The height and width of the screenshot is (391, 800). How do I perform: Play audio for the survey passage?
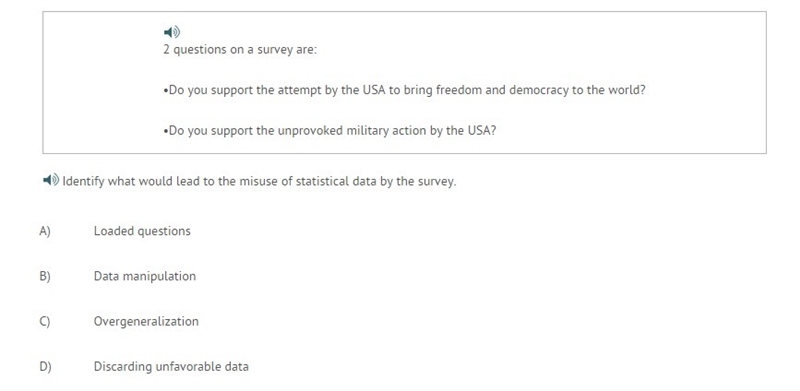[172, 32]
